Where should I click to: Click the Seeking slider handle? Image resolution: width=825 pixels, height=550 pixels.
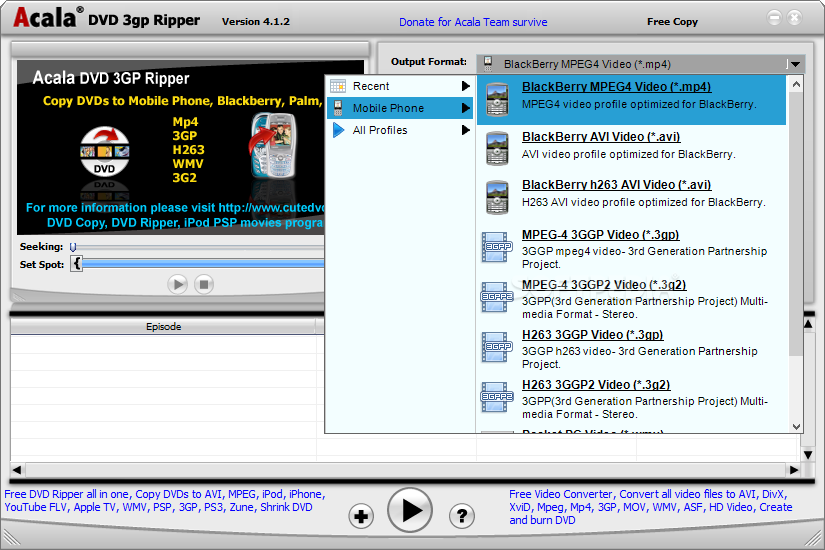73,247
